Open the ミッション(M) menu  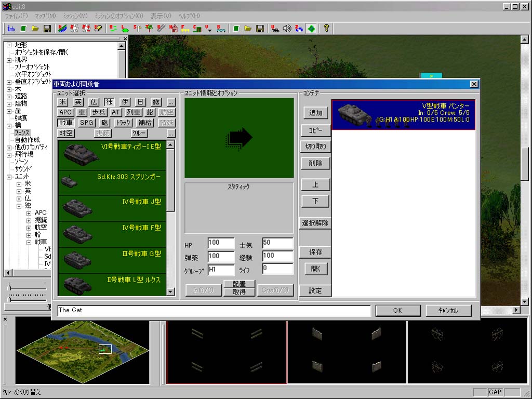(x=75, y=16)
